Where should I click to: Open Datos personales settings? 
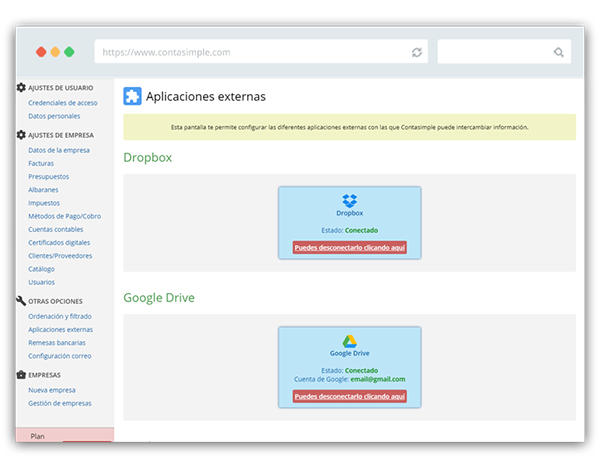(54, 116)
